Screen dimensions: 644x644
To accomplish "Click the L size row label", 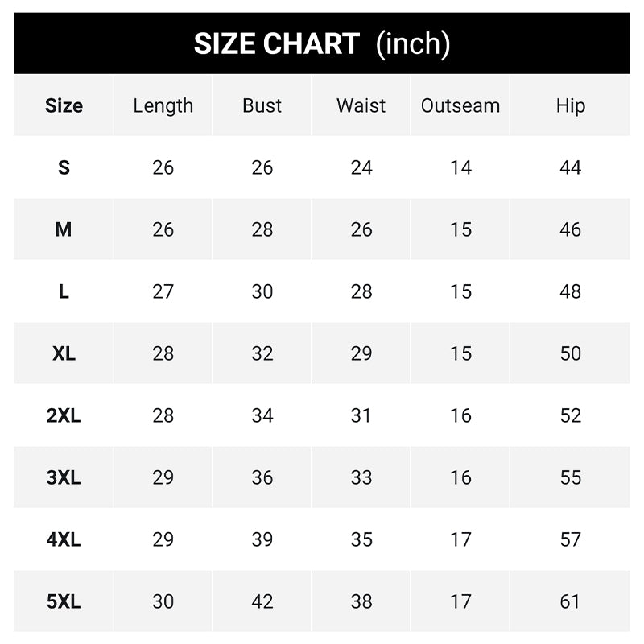I will click(x=64, y=291).
